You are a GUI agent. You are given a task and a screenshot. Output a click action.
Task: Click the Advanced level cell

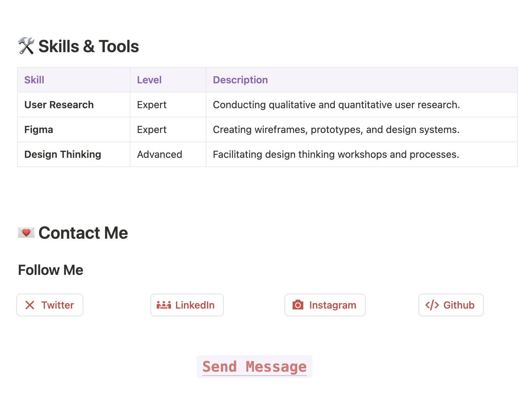coord(168,154)
